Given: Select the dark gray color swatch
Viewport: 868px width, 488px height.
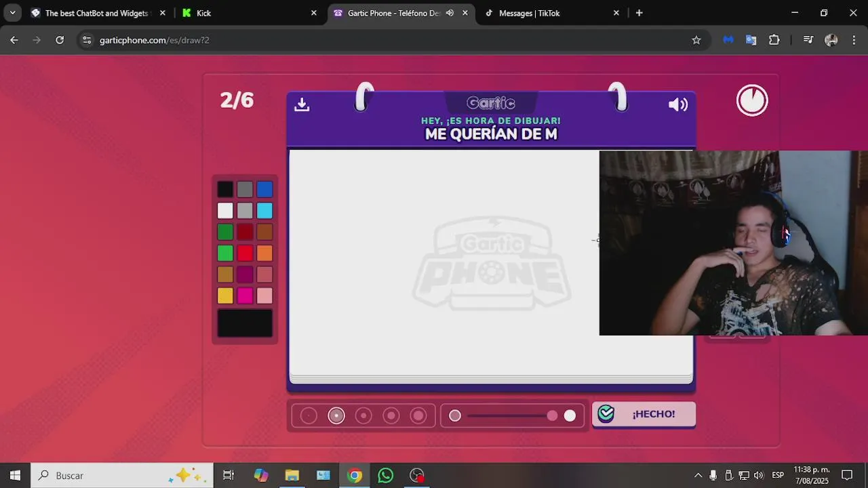Looking at the screenshot, I should point(245,190).
